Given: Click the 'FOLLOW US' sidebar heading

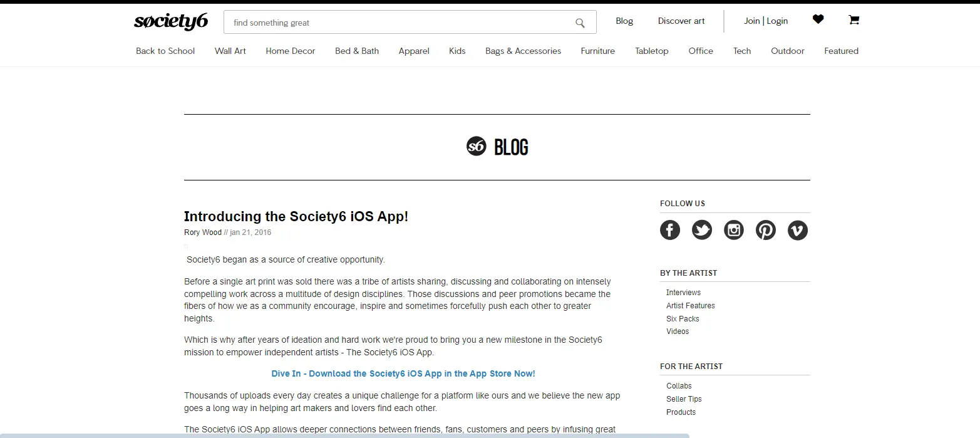Looking at the screenshot, I should pos(683,204).
